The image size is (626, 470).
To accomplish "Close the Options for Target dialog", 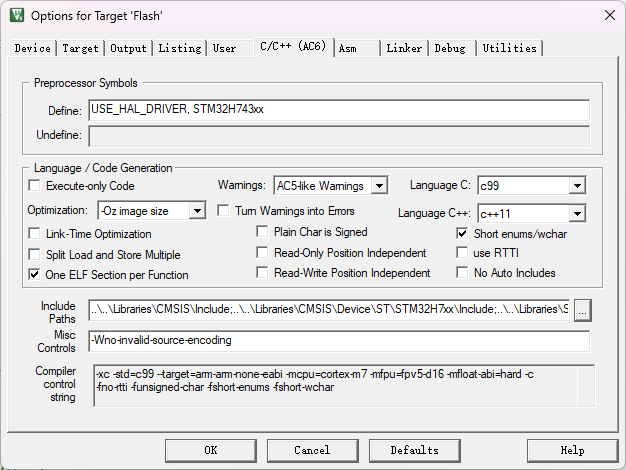I will tap(610, 15).
